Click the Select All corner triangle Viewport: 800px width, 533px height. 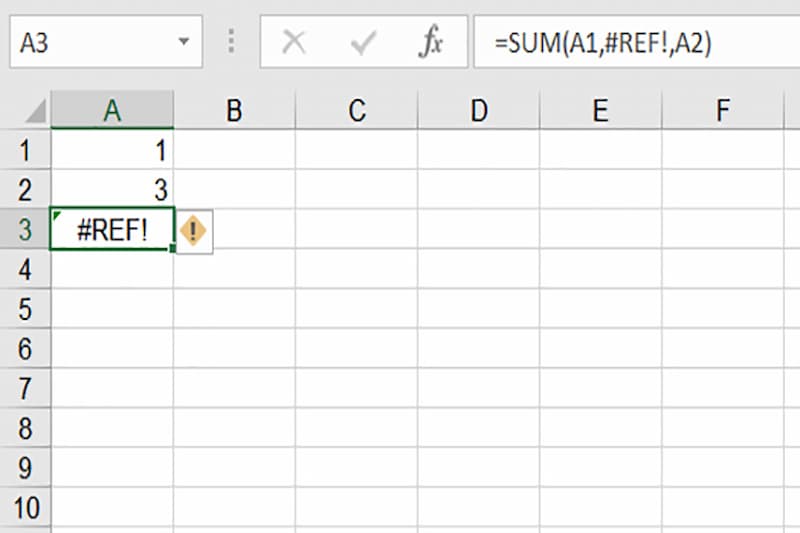tap(35, 111)
